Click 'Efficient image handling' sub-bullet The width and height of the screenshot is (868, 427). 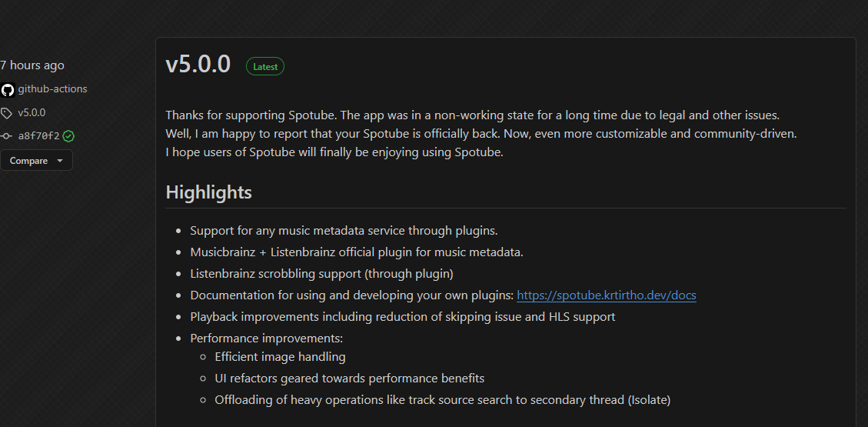tap(280, 357)
